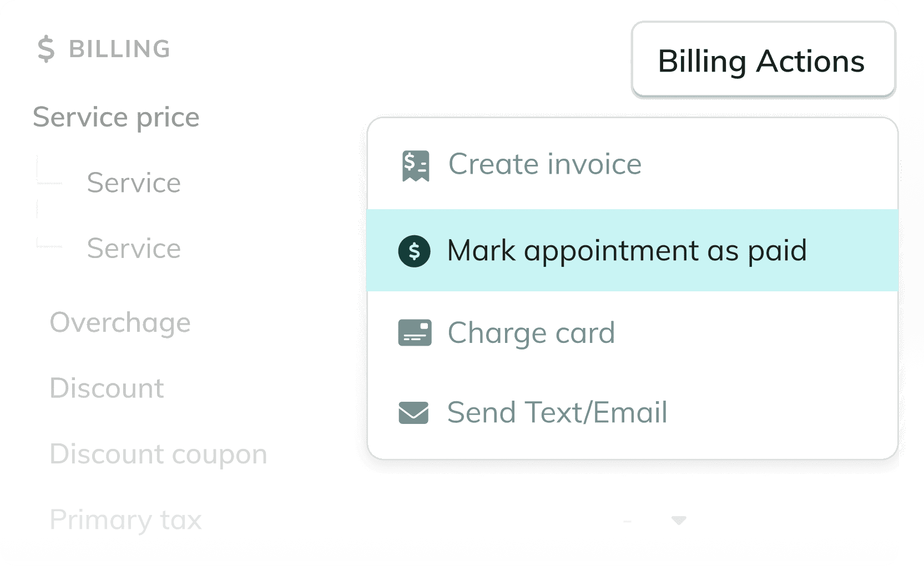Open the Billing Actions button
The height and width of the screenshot is (566, 924).
point(763,60)
